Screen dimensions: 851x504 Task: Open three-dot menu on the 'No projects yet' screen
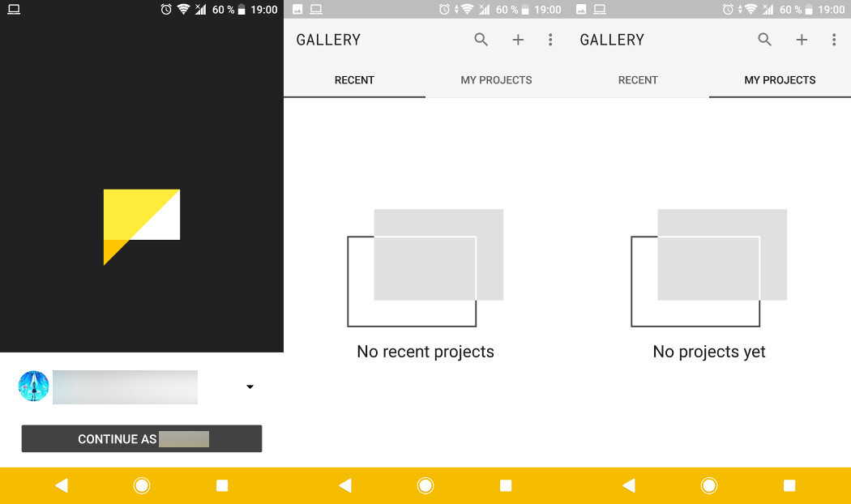(x=834, y=40)
